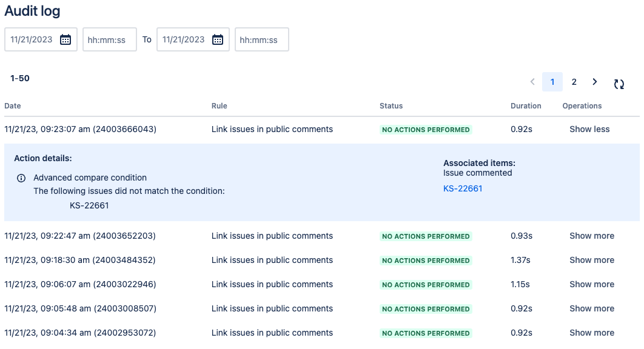
Task: Expand the 09:05:48 am entry with Show more
Action: click(592, 308)
